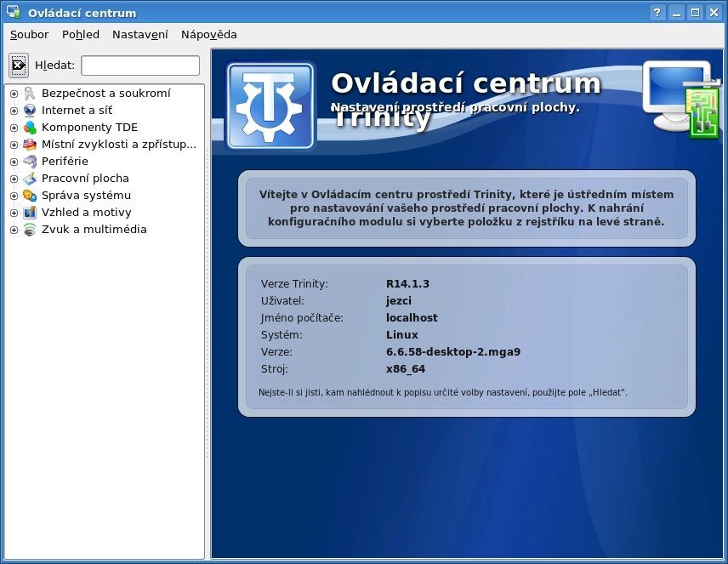
Task: Click the Nastavení prostředí pracovní plochy subtitle
Action: point(456,108)
